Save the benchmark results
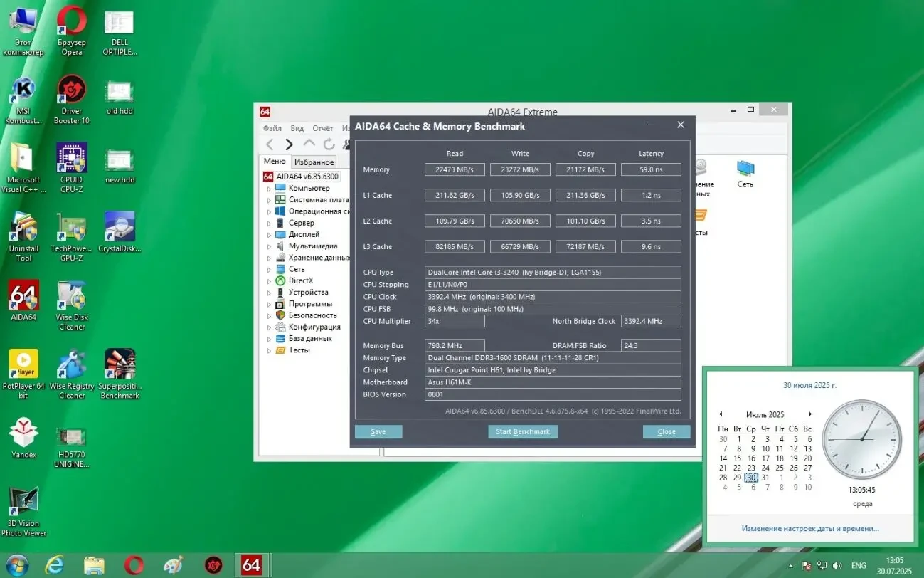 click(378, 431)
